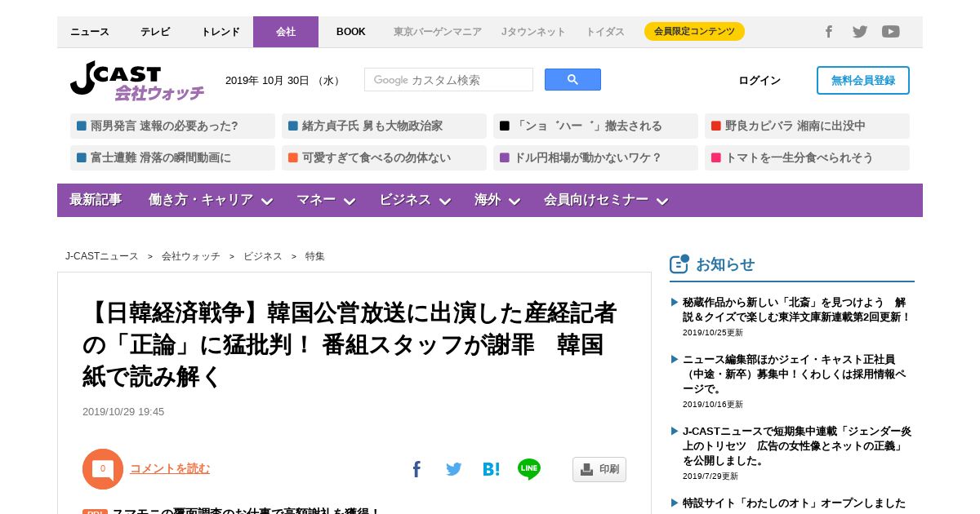Viewport: 980px width, 514px height.
Task: Open the Facebook page icon in header
Action: click(x=828, y=32)
